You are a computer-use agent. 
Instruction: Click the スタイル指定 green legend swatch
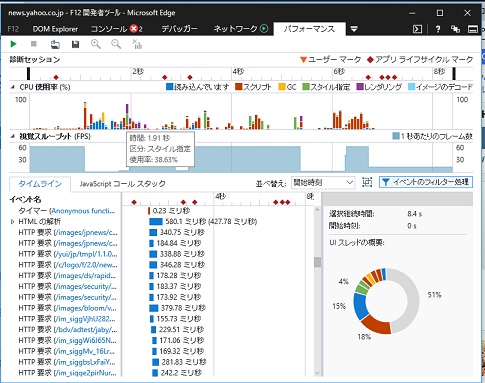point(306,87)
